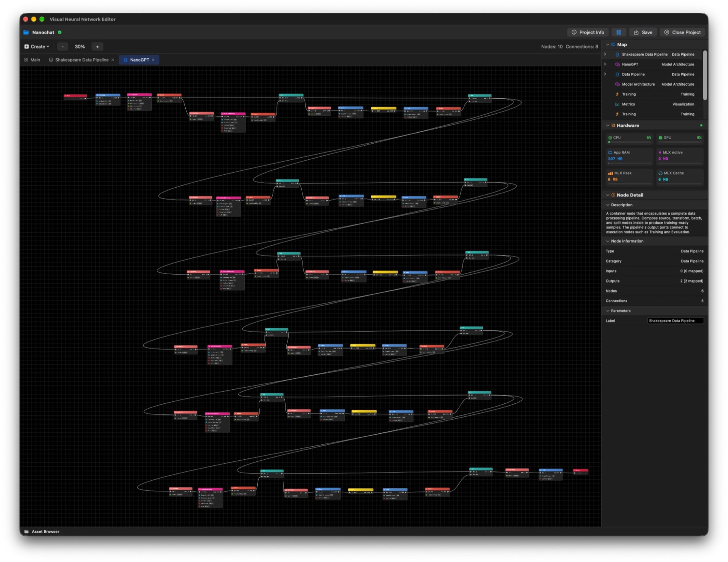Expand Shakespeare Data Pipeline row in Map

pyautogui.click(x=605, y=54)
